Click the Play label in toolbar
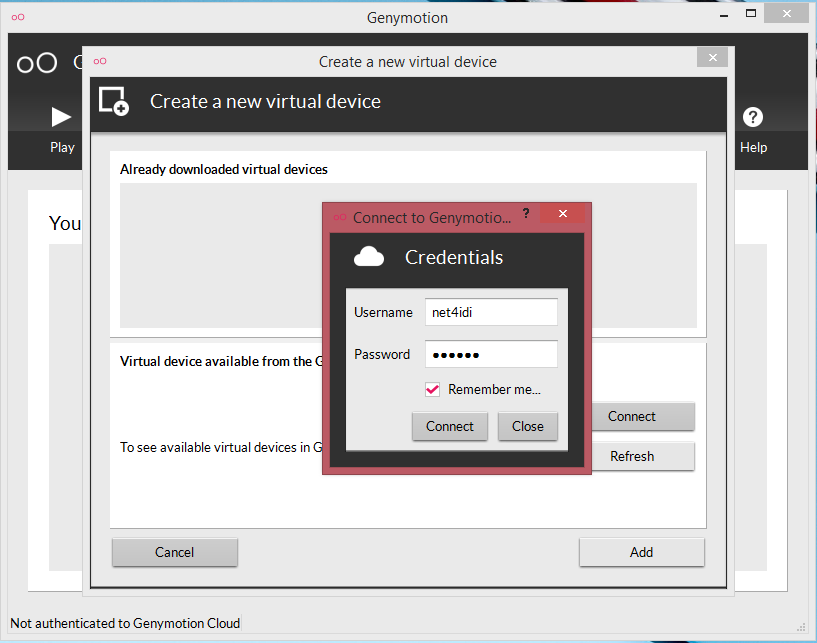This screenshot has width=817, height=643. [63, 147]
